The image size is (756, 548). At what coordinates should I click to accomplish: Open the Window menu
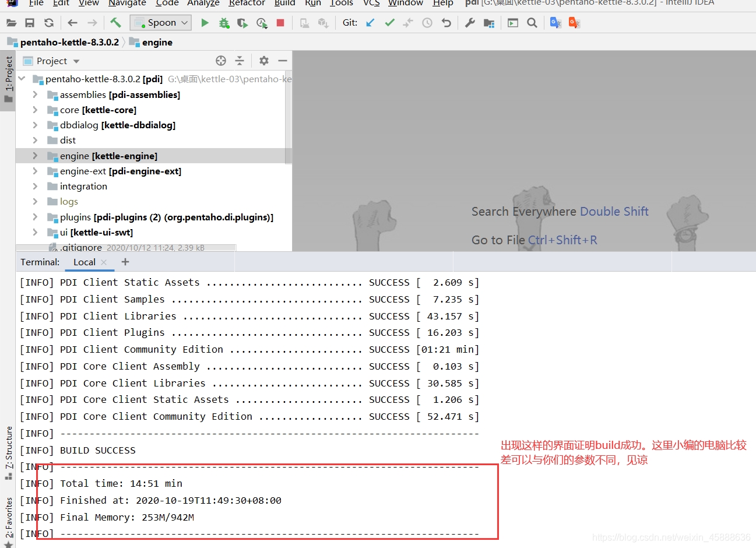406,3
